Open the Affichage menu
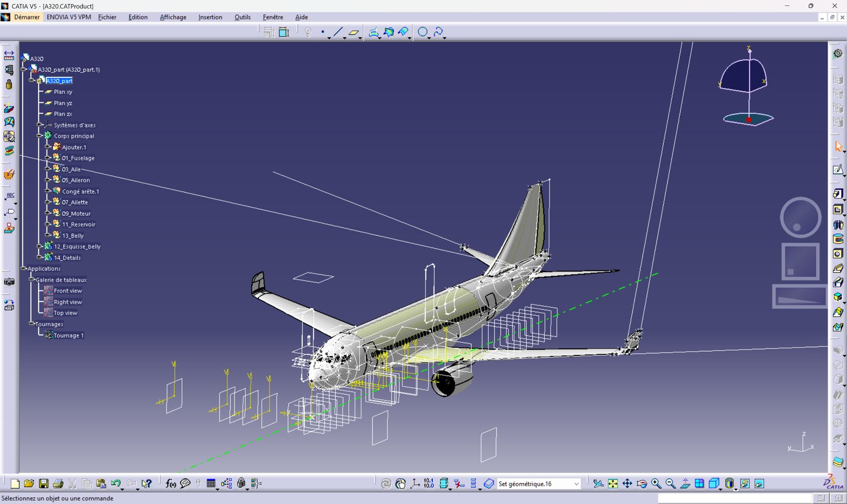847x504 pixels. 173,17
